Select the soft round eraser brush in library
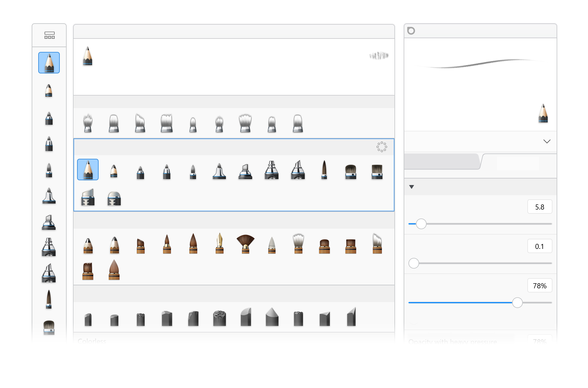 [114, 198]
